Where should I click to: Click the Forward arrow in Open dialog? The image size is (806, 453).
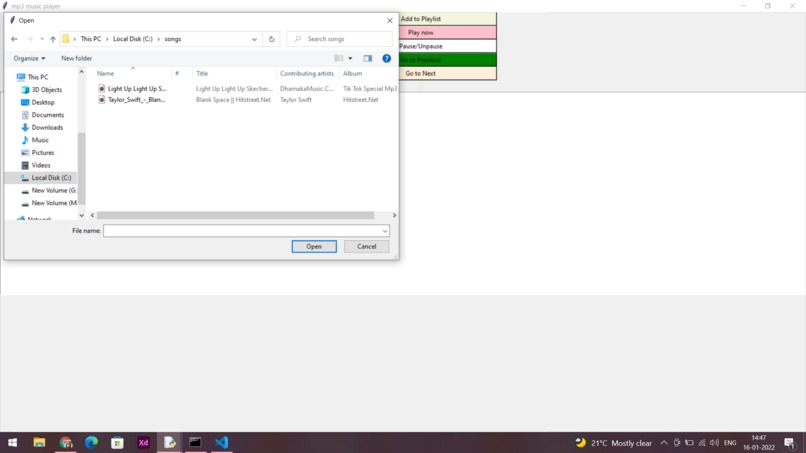tap(29, 39)
